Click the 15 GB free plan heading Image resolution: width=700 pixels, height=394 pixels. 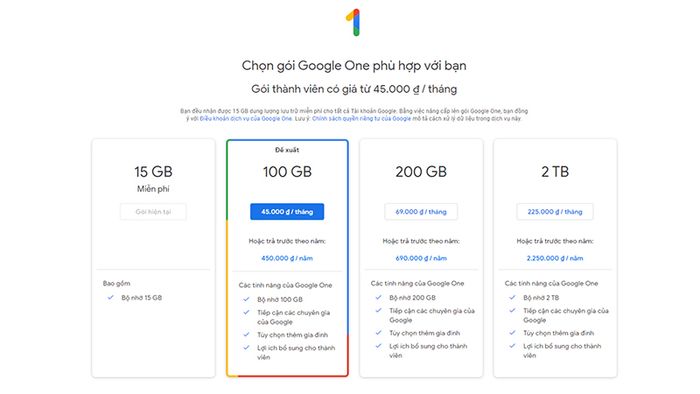(x=153, y=172)
